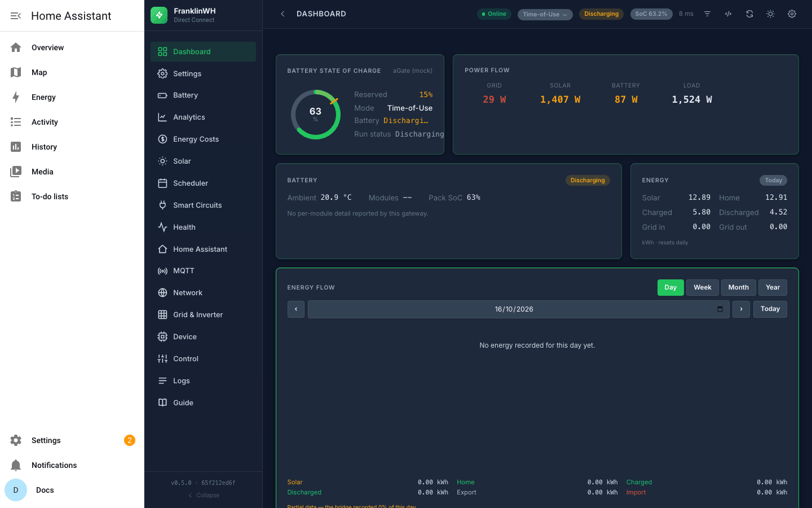Viewport: 812px width, 508px height.
Task: Open Smart Circuits plug item
Action: point(203,205)
